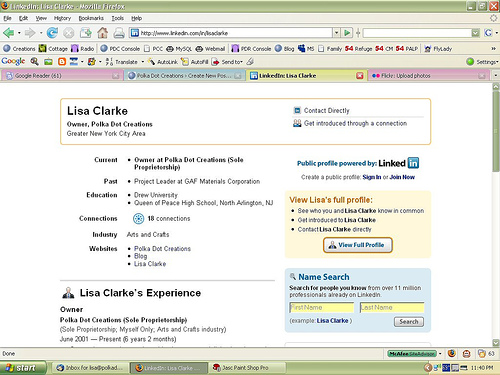Open the Back button history dropdown arrow
This screenshot has height=375, width=500.
pos(19,33)
